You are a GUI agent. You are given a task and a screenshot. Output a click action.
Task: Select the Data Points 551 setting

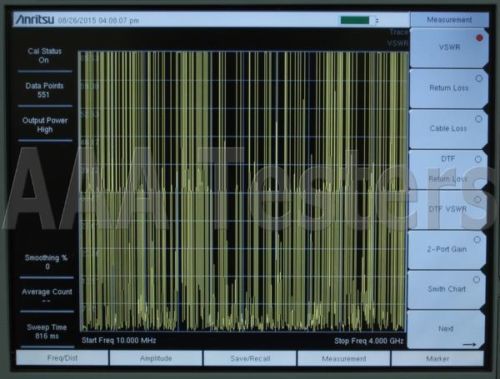pyautogui.click(x=44, y=90)
